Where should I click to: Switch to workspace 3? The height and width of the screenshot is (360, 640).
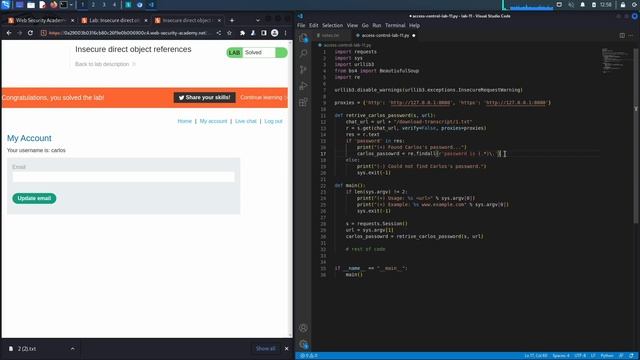point(104,4)
